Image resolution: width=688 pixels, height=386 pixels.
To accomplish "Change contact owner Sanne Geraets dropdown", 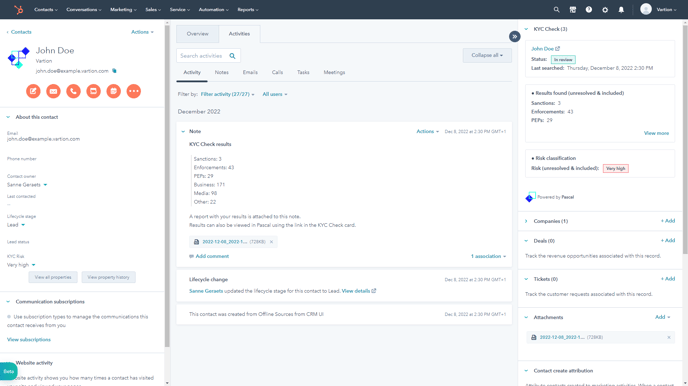I will (27, 185).
